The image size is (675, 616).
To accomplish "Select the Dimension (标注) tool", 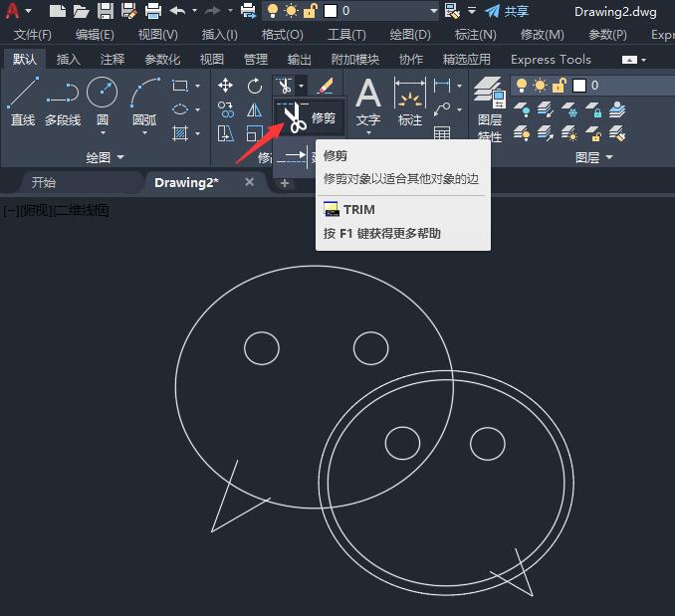I will (x=410, y=102).
